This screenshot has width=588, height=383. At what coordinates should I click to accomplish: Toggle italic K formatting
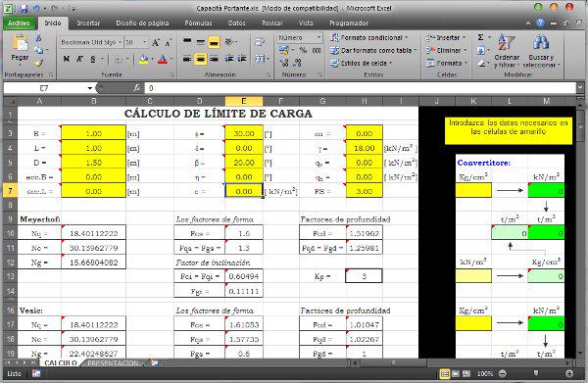coord(79,59)
